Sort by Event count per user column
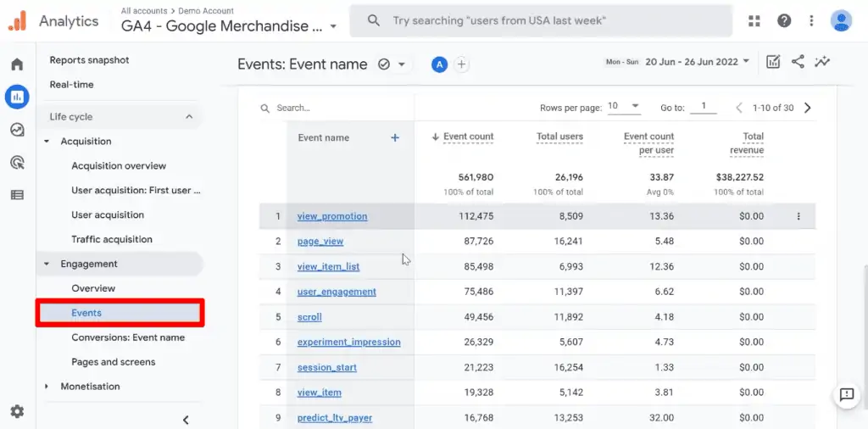The image size is (868, 429). click(x=648, y=143)
